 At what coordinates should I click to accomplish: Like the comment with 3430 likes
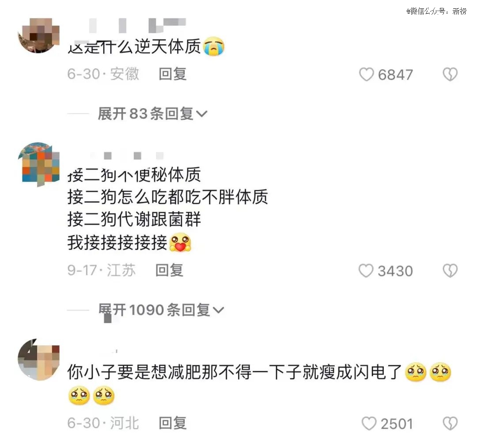point(366,270)
